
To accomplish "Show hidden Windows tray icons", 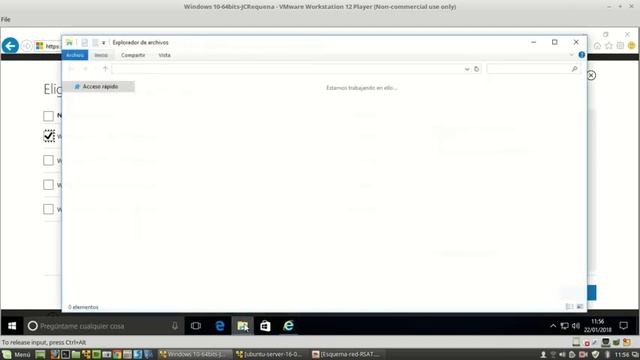I will [553, 326].
